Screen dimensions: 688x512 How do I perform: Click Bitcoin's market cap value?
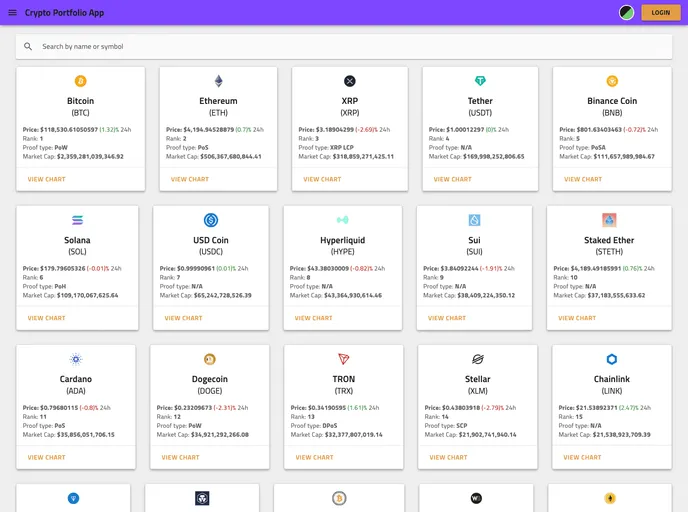pyautogui.click(x=90, y=157)
